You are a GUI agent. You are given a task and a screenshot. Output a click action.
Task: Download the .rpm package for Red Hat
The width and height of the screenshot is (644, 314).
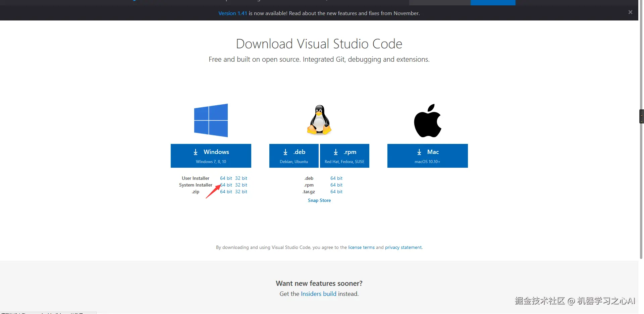[344, 156]
